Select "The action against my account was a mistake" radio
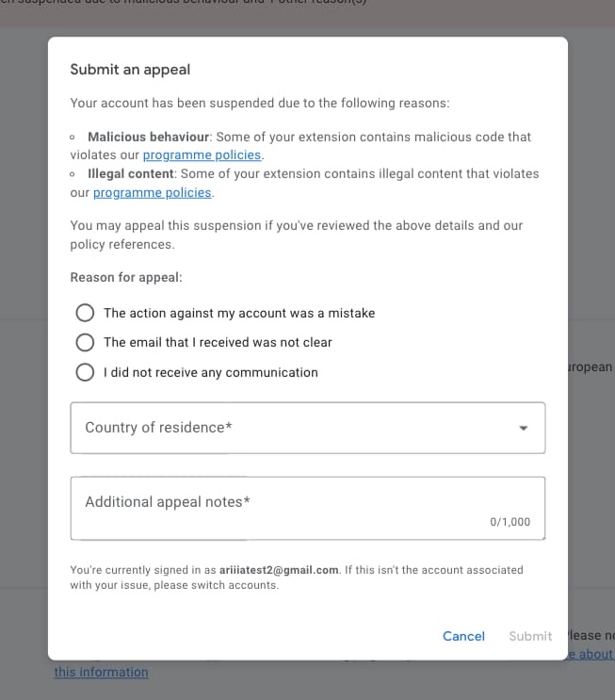The width and height of the screenshot is (615, 700). pyautogui.click(x=85, y=313)
